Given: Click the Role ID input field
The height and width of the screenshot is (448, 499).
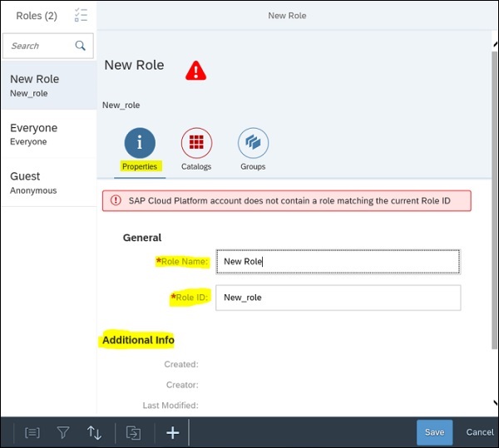Looking at the screenshot, I should tap(337, 298).
